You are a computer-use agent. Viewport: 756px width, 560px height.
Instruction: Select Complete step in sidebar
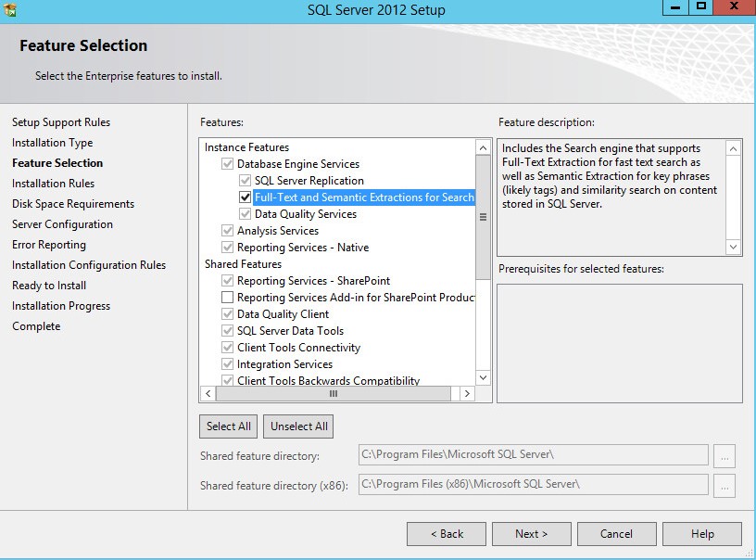click(x=36, y=326)
